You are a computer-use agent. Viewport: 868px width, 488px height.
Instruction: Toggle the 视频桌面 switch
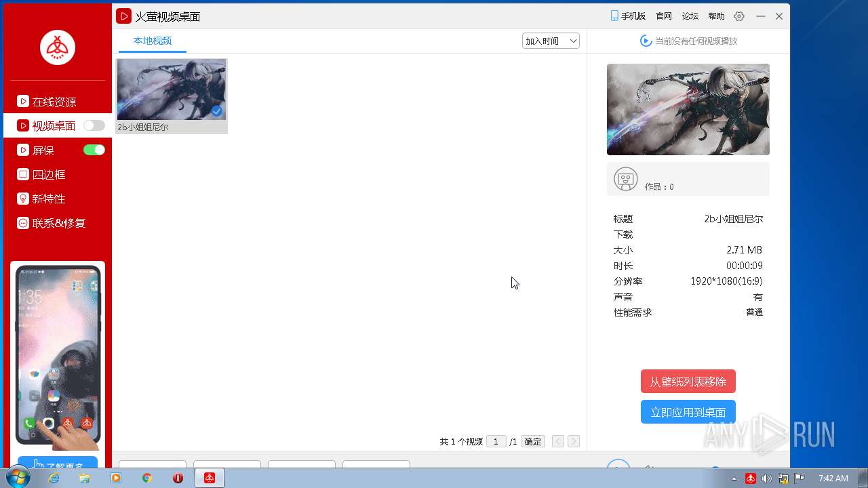point(94,125)
